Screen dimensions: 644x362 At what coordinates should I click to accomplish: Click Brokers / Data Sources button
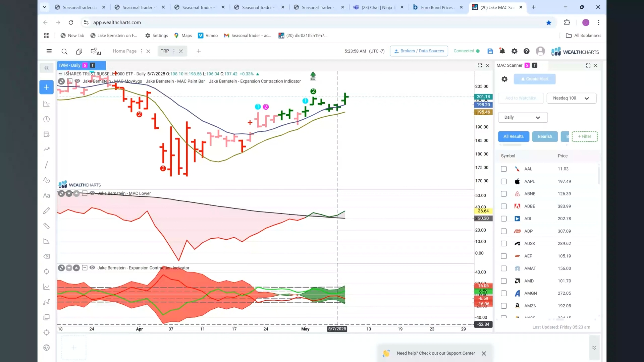click(x=419, y=51)
